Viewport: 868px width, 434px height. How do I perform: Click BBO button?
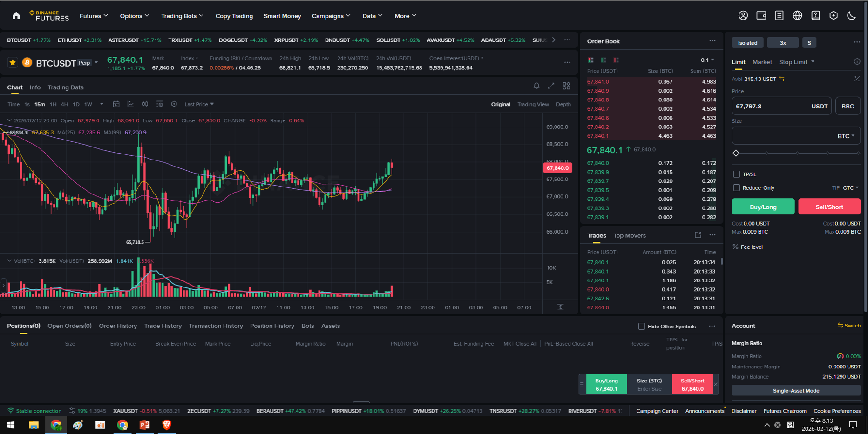(848, 106)
